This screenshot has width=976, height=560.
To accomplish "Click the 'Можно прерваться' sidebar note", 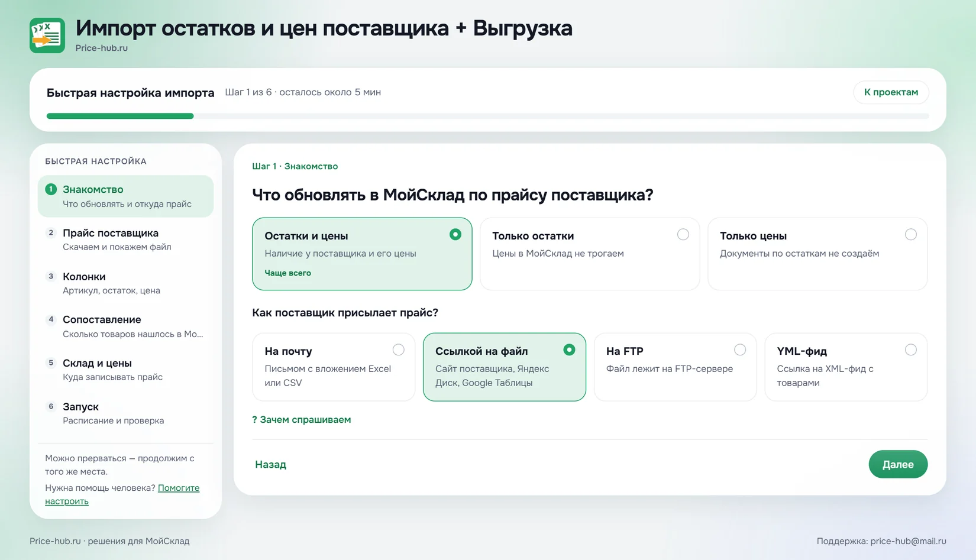I will 119,465.
